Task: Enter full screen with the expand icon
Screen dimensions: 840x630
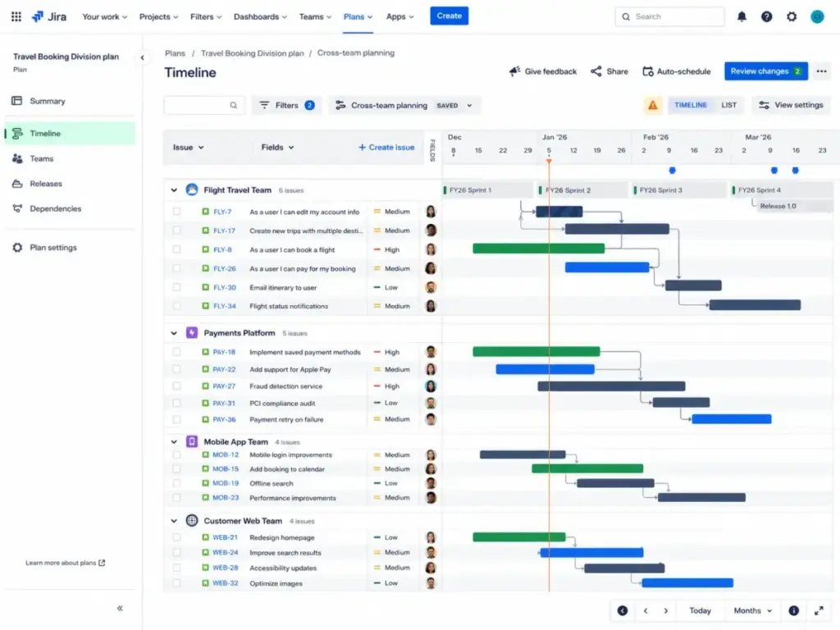Action: pyautogui.click(x=819, y=610)
